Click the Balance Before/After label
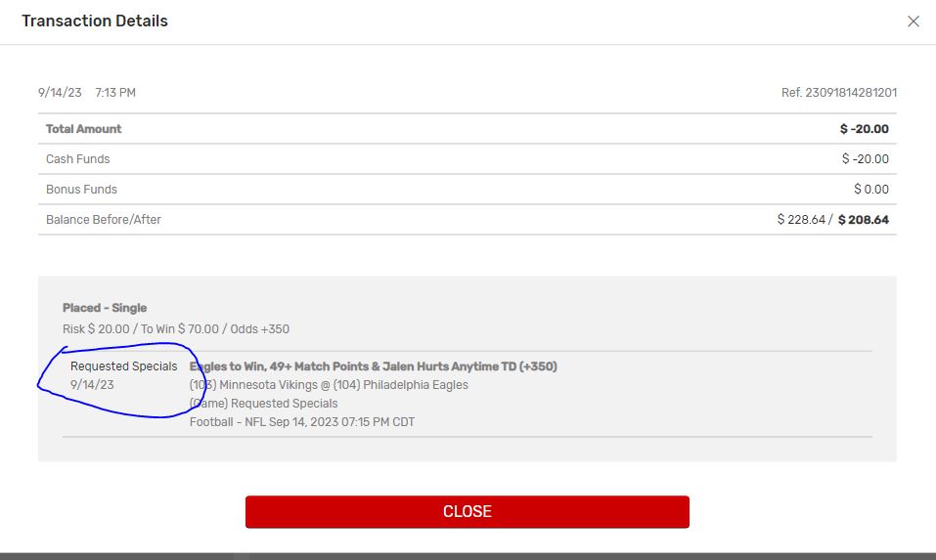Screen dimensions: 936x560 (x=104, y=220)
